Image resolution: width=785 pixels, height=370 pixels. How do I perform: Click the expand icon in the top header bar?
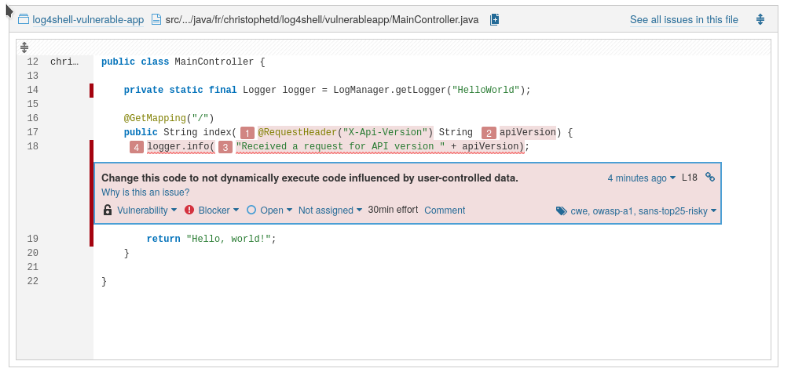coord(760,20)
